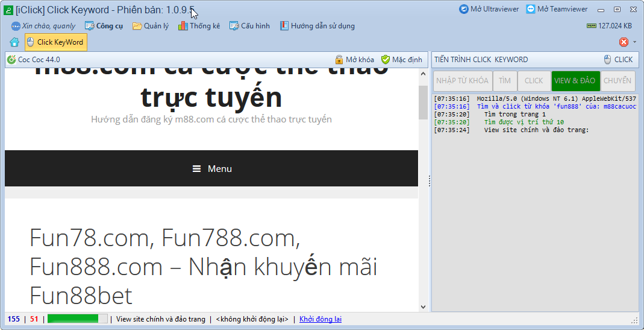Click the Xin chào, quanly user item
This screenshot has width=644, height=330.
43,26
